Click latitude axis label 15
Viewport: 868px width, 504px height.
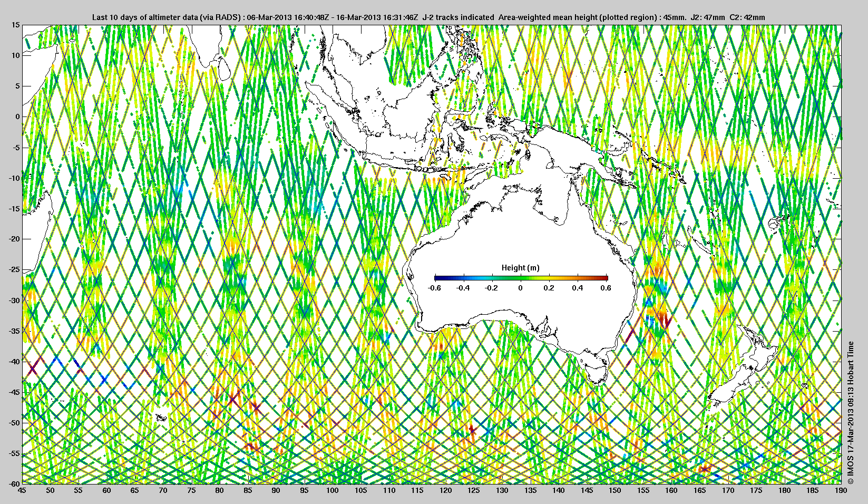(x=16, y=25)
